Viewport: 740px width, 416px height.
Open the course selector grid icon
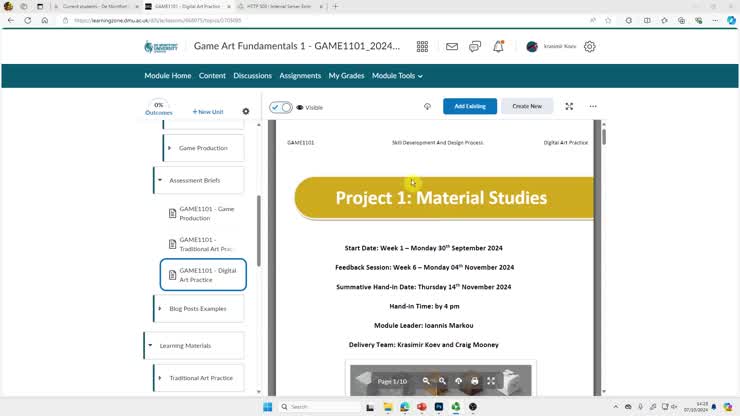pos(422,46)
